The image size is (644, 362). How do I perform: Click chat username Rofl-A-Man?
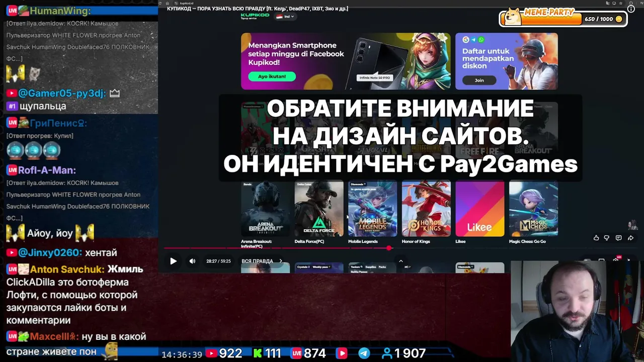coord(47,170)
